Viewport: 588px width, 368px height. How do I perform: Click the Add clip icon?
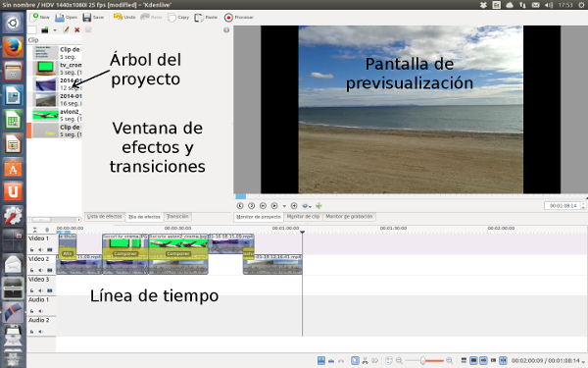[x=45, y=30]
